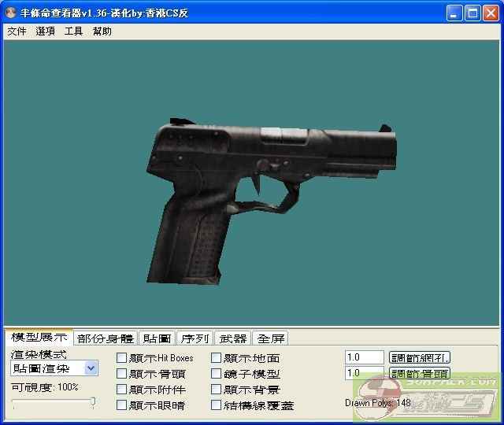504x425 pixels.
Task: Close the model viewer window
Action: coord(491,13)
